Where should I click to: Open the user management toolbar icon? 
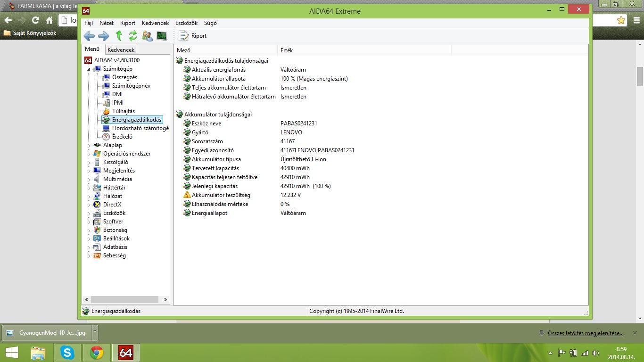(x=147, y=36)
